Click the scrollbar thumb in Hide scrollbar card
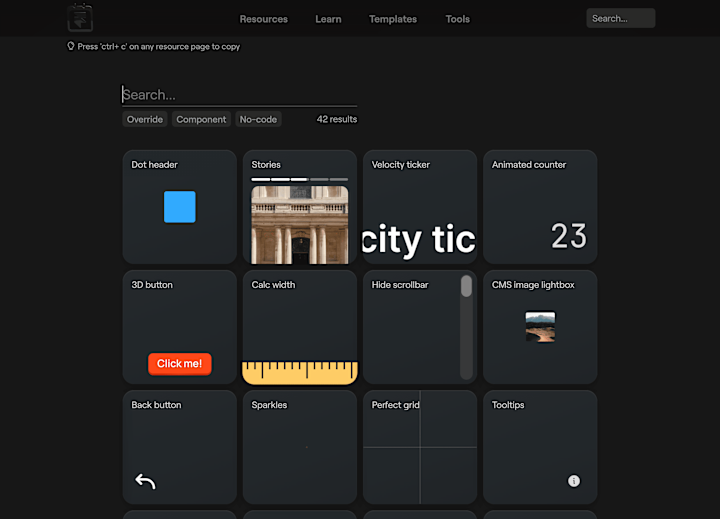The width and height of the screenshot is (720, 519). tap(466, 286)
